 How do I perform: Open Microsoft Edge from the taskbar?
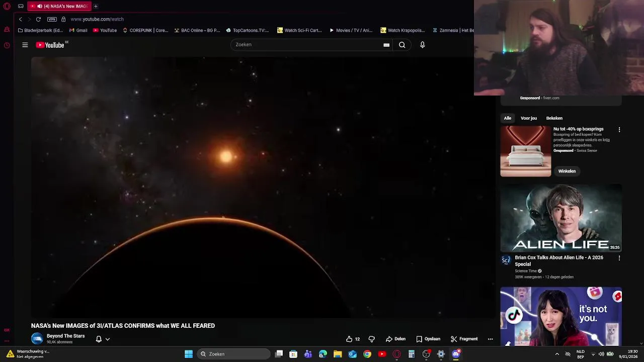tap(323, 354)
